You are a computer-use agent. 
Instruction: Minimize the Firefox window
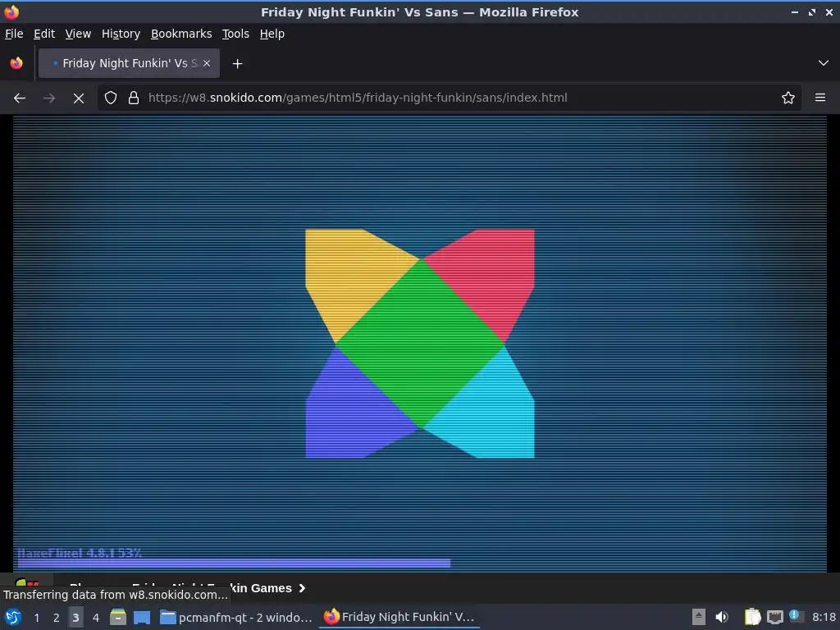(795, 11)
